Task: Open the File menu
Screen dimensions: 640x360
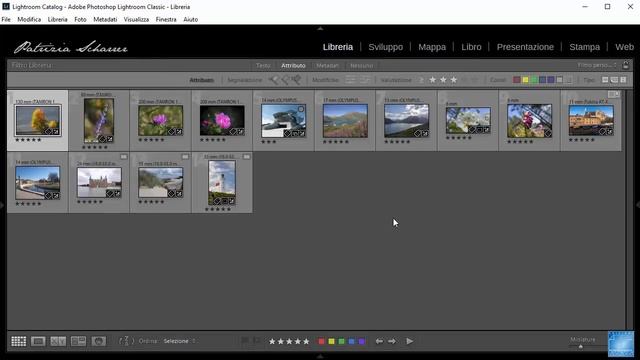Action: click(x=6, y=19)
